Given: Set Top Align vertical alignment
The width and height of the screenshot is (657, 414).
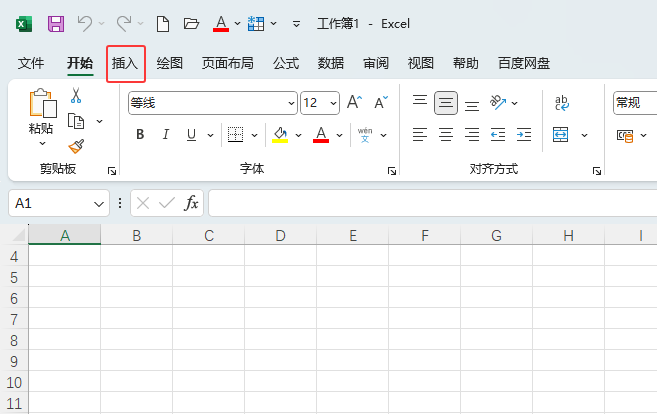Looking at the screenshot, I should (x=420, y=102).
